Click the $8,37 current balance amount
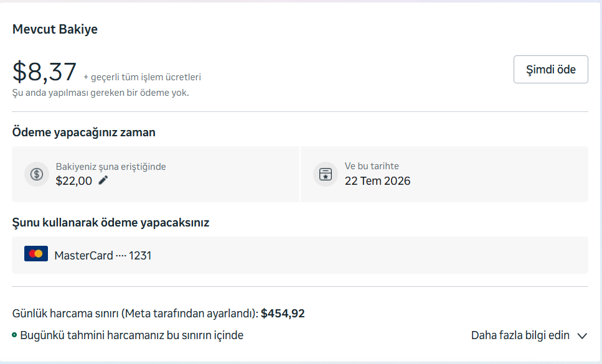Screen dimensions: 602x364 coord(45,72)
